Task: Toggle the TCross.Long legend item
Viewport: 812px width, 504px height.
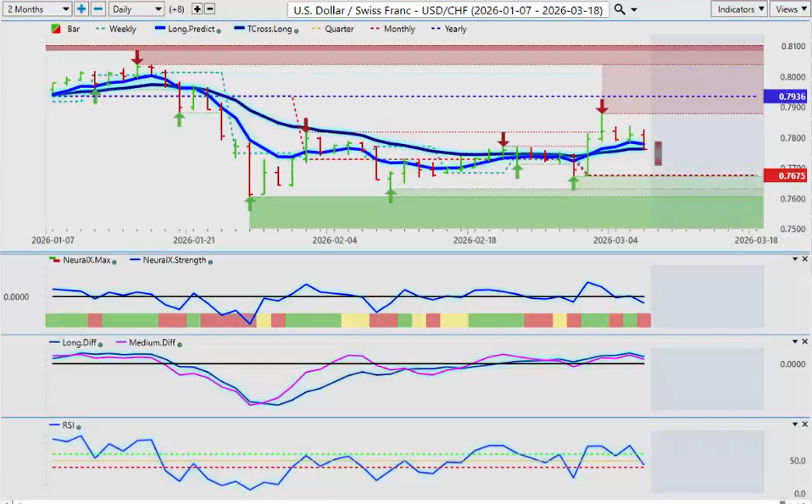Action: [264, 29]
